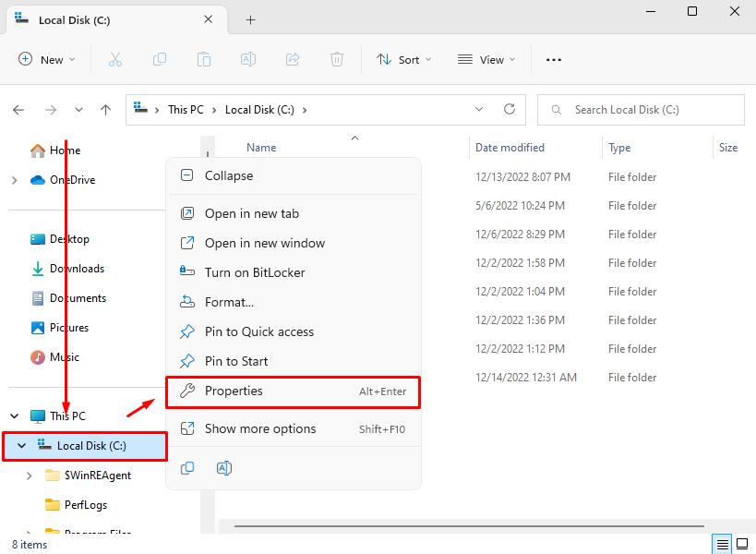Viewport: 756px width, 554px height.
Task: Open the Documents quick access folder
Action: [78, 298]
